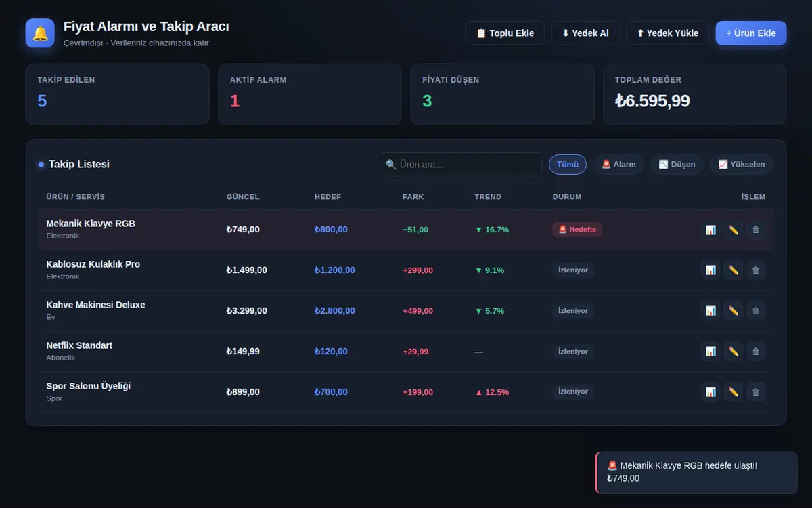The height and width of the screenshot is (508, 812).
Task: Click Yedek Al to back up
Action: pyautogui.click(x=585, y=33)
